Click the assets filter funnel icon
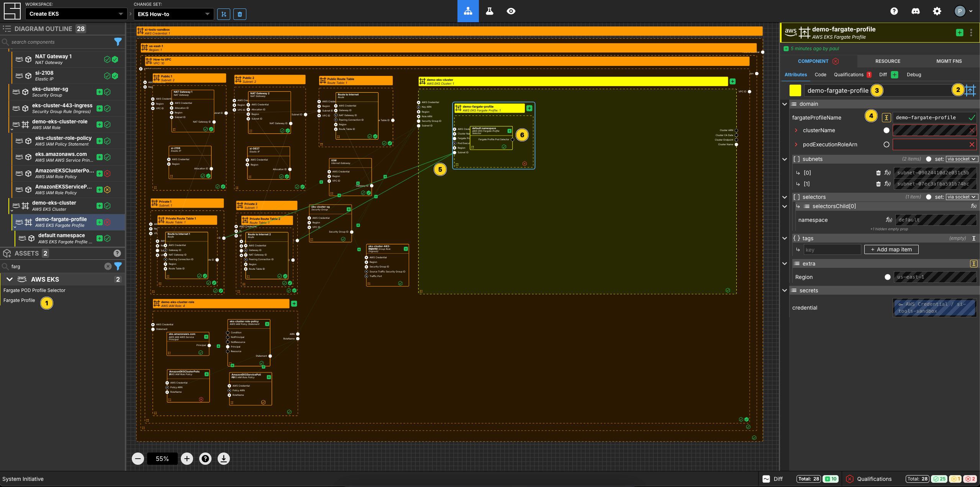Image resolution: width=980 pixels, height=487 pixels. click(118, 266)
